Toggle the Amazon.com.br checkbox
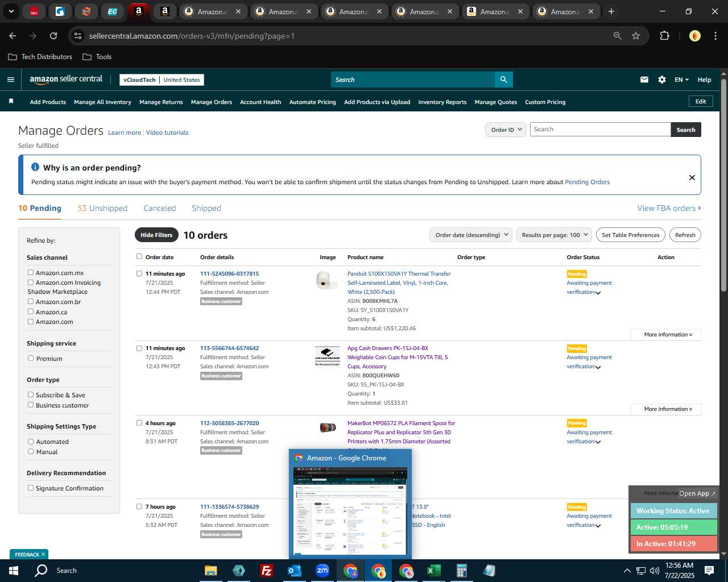728x582 pixels. click(x=31, y=302)
